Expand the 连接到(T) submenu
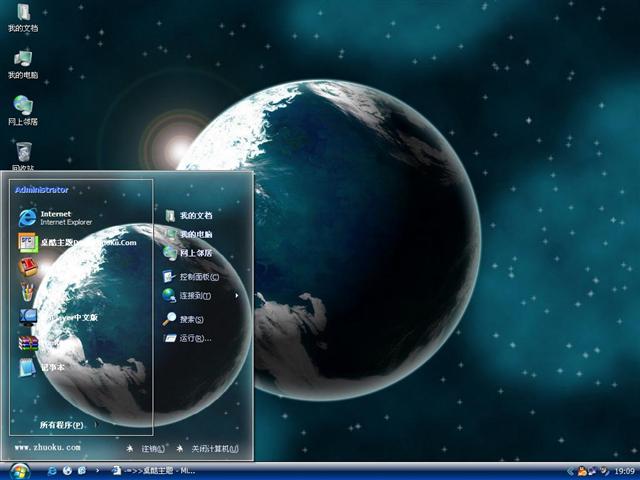This screenshot has height=480, width=640. [x=195, y=296]
